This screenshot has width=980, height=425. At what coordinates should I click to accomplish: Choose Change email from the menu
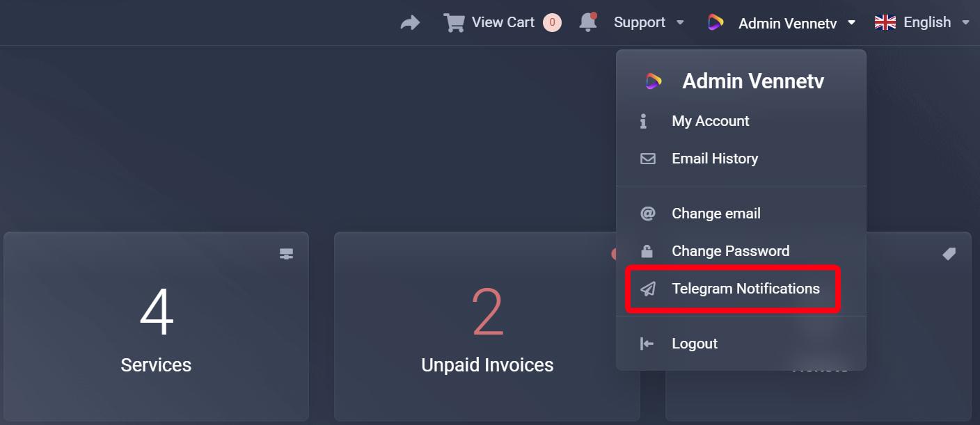[x=716, y=214]
